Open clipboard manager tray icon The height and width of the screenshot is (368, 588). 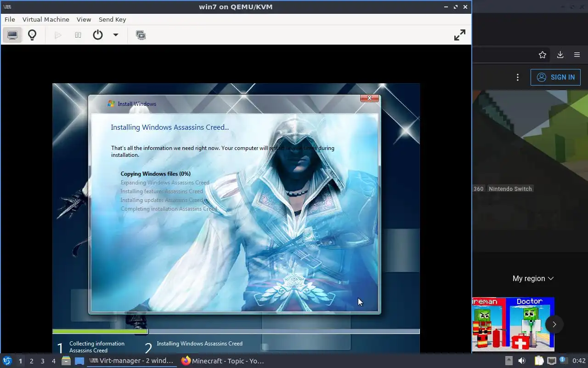pyautogui.click(x=538, y=361)
